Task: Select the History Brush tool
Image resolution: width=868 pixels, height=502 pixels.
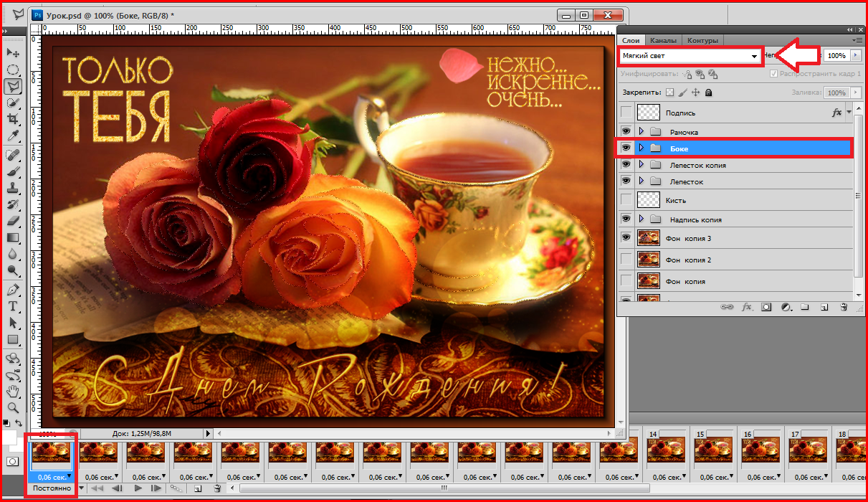Action: [x=13, y=204]
